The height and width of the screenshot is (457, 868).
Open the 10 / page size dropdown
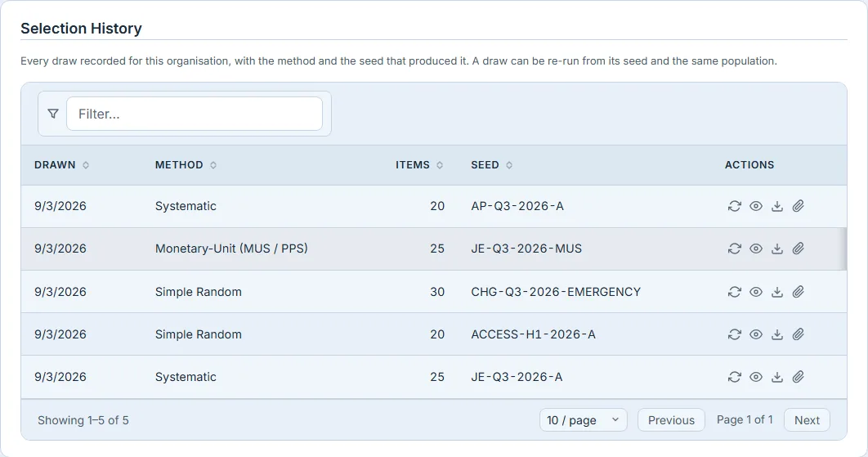[583, 420]
